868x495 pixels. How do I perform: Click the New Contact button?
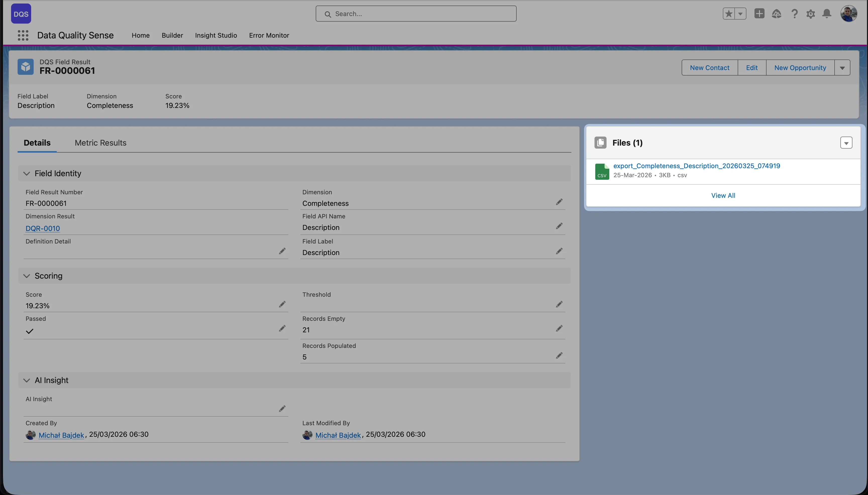point(709,67)
